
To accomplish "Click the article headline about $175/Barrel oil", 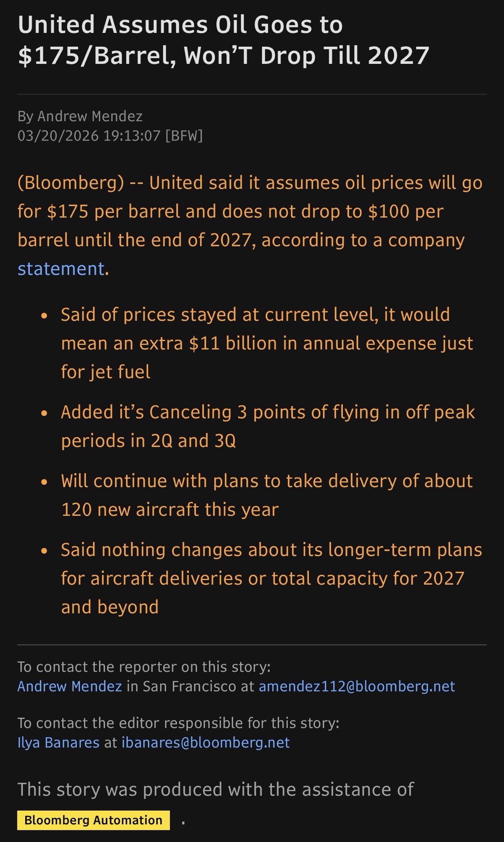I will pyautogui.click(x=223, y=40).
